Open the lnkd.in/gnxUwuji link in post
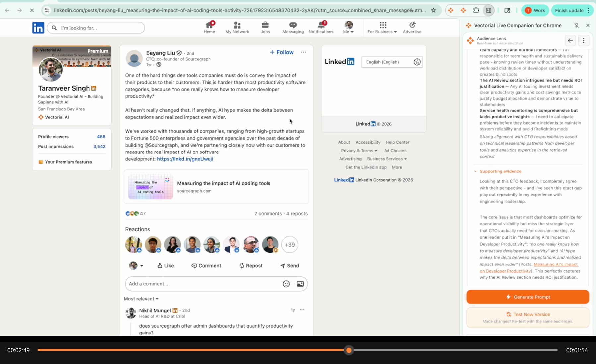The image size is (596, 364). pos(185,159)
